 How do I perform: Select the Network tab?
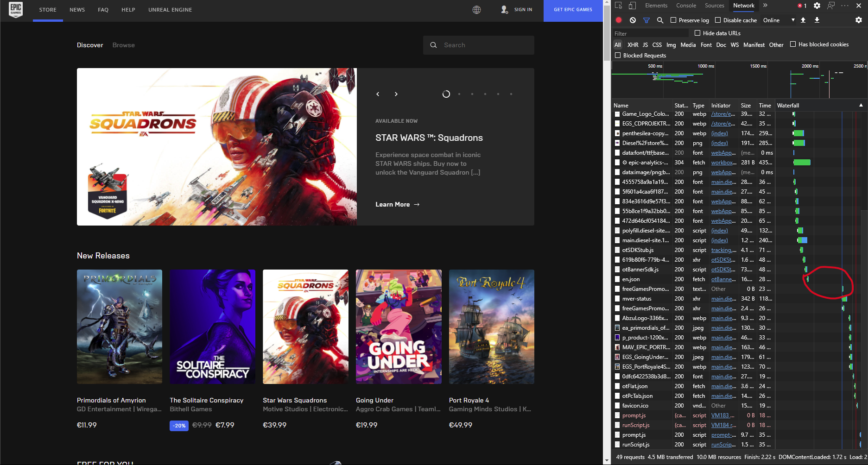(x=744, y=6)
